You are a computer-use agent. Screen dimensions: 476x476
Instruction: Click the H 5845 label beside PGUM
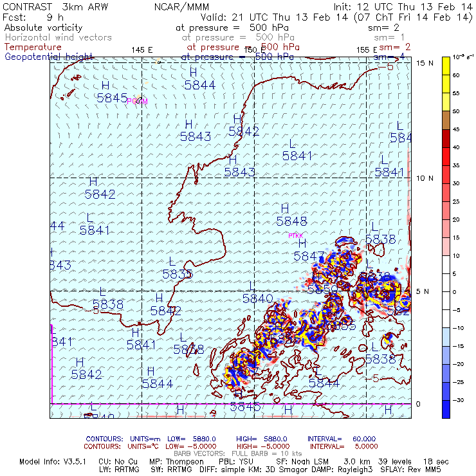tap(112, 92)
